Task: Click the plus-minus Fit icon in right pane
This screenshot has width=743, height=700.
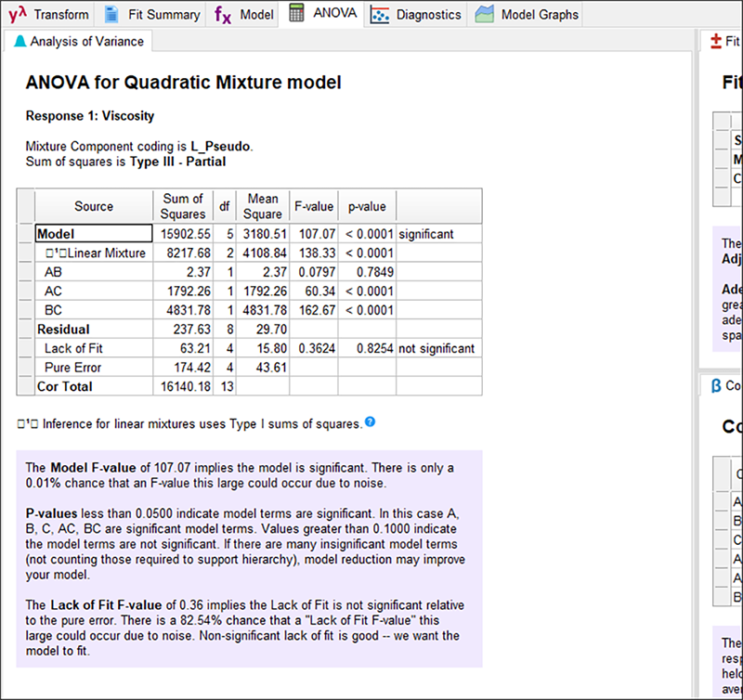Action: coord(715,41)
